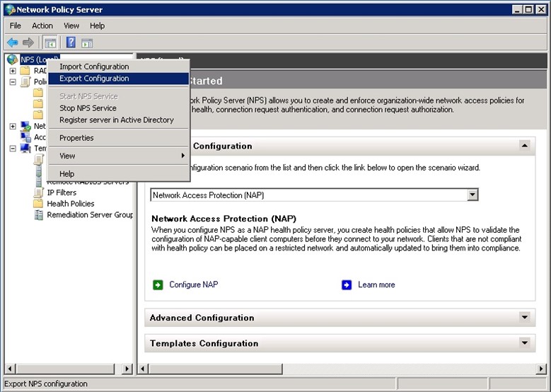Screen dimensions: 551x392
Task: Choose Import Configuration from context menu
Action: point(119,67)
